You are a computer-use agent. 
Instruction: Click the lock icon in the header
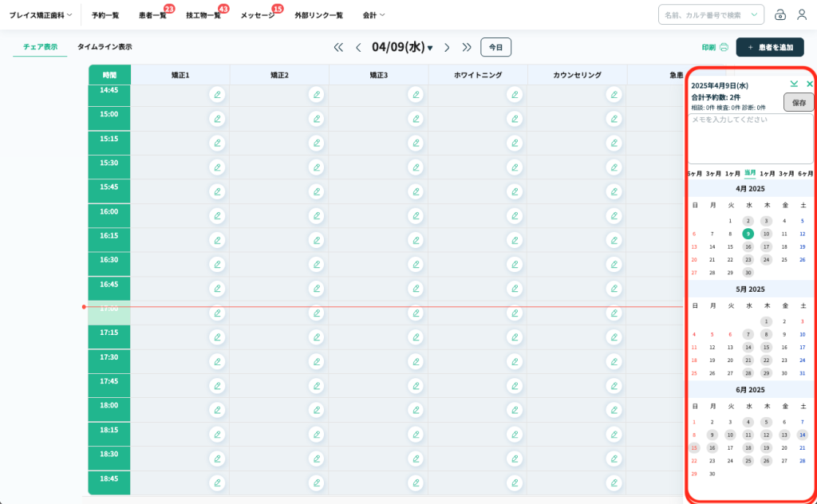780,14
